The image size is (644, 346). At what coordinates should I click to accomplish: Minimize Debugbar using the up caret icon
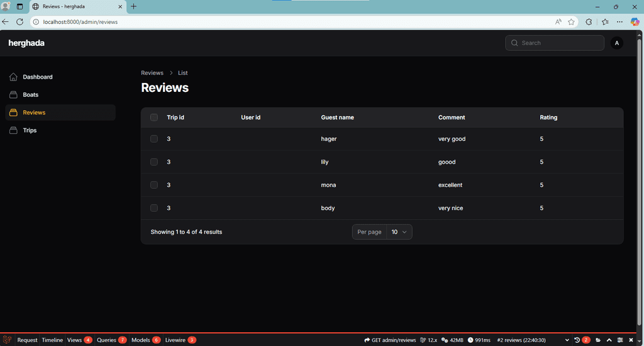(609, 340)
